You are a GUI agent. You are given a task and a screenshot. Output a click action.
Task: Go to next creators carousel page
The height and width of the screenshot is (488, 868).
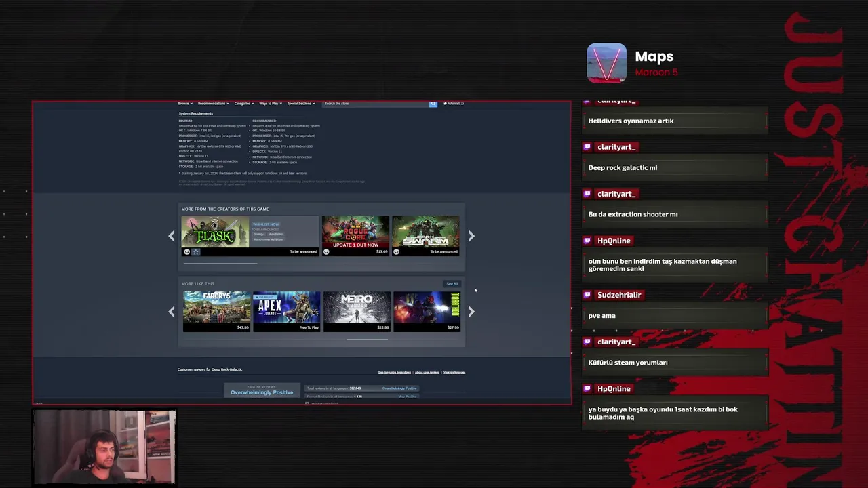pyautogui.click(x=471, y=235)
